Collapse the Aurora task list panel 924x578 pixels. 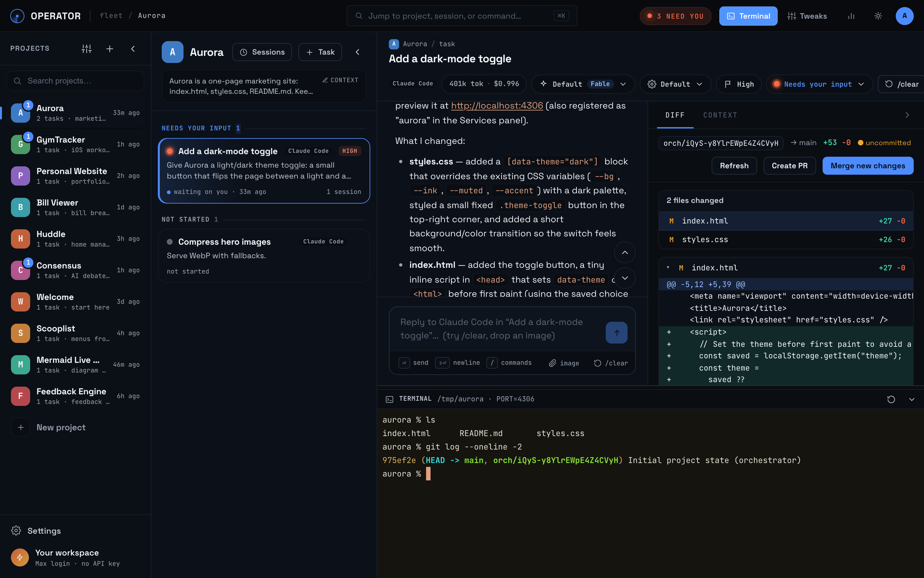pyautogui.click(x=357, y=52)
